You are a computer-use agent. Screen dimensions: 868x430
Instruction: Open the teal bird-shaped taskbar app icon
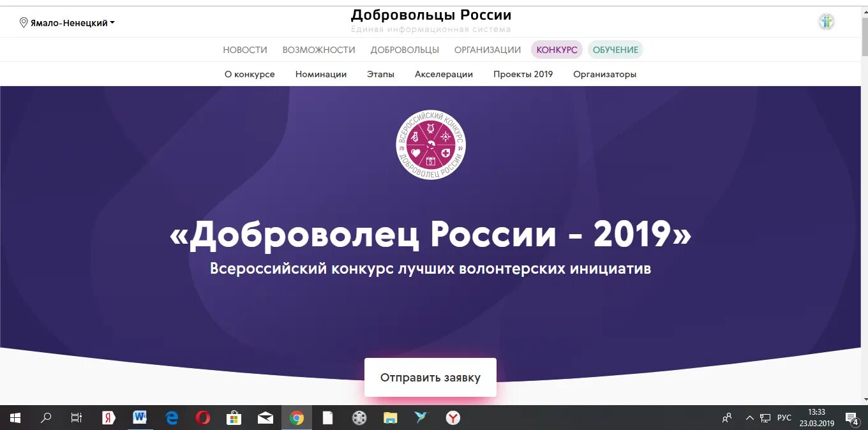421,418
